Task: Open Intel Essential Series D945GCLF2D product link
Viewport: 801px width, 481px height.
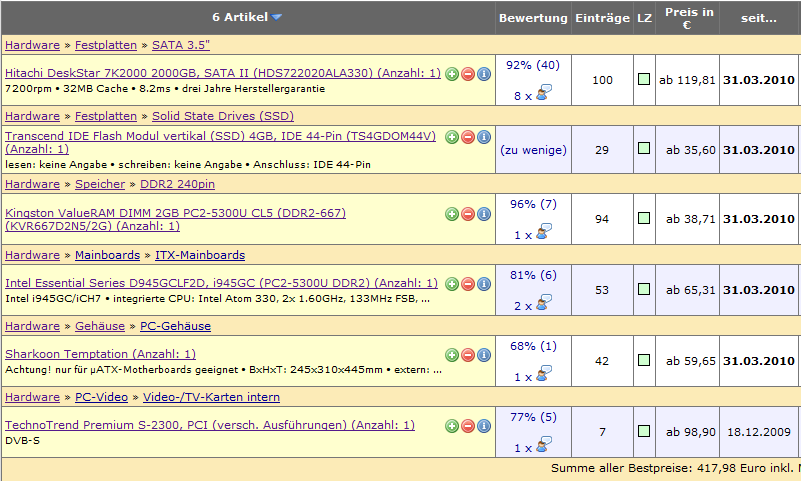Action: coord(221,283)
